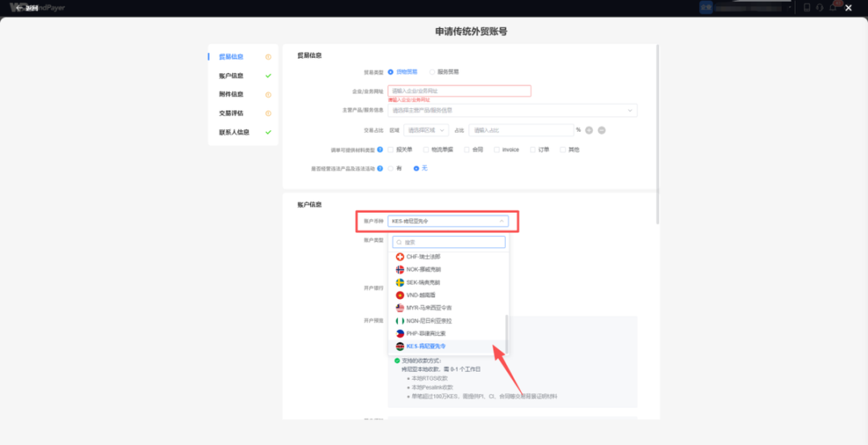Click the plus icon to add region row
Viewport: 868px width, 445px height.
(x=589, y=131)
